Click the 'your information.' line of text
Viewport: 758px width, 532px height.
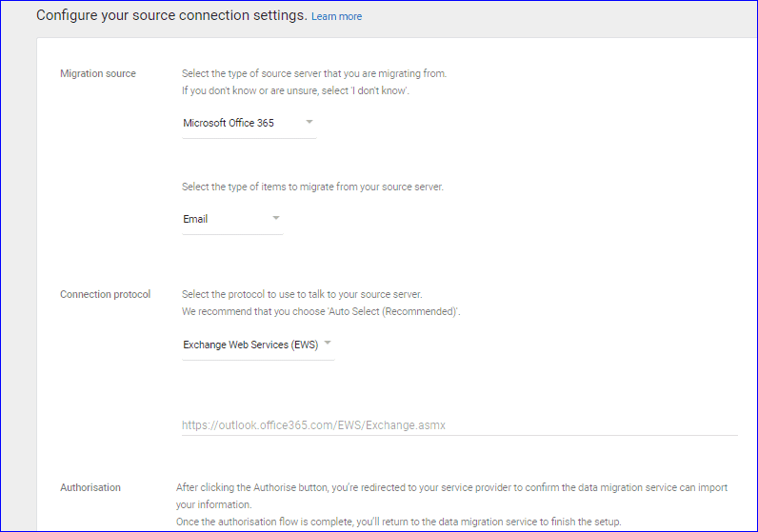tap(213, 504)
